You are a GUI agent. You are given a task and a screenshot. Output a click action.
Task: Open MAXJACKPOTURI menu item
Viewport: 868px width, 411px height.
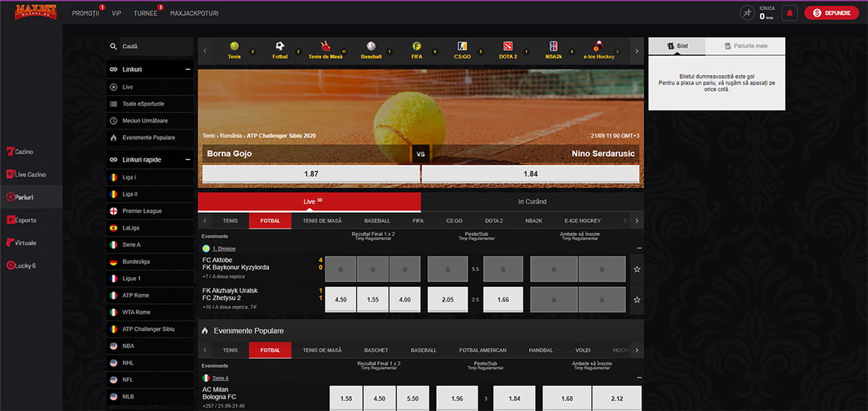coord(194,14)
